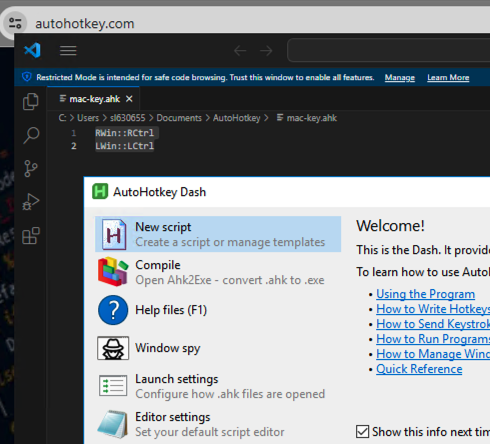Click the blue Help question mark icon
This screenshot has height=444, width=490.
point(113,310)
